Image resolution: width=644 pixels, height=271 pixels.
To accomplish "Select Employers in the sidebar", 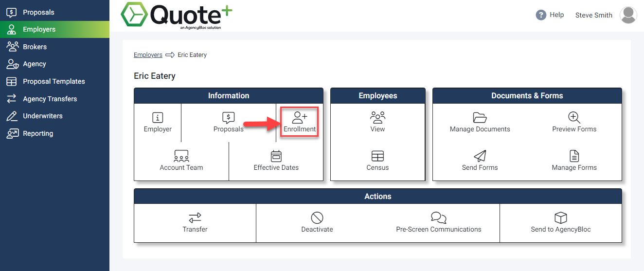I will (54, 29).
